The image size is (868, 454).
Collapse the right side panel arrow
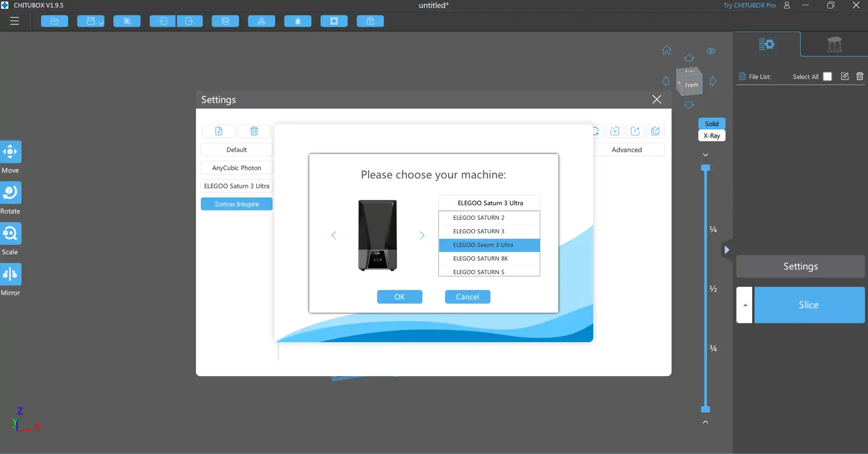pos(727,250)
